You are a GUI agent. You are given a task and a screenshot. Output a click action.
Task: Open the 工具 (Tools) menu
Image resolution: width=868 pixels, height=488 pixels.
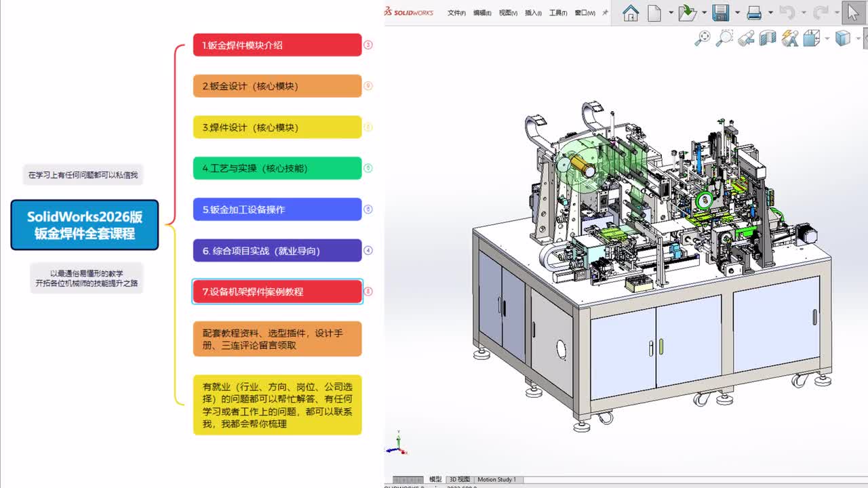(558, 13)
